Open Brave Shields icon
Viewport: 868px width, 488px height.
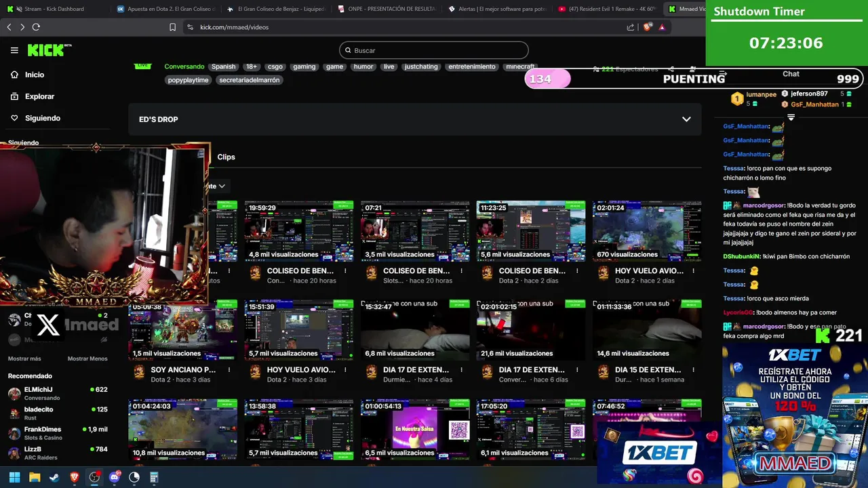pos(647,27)
